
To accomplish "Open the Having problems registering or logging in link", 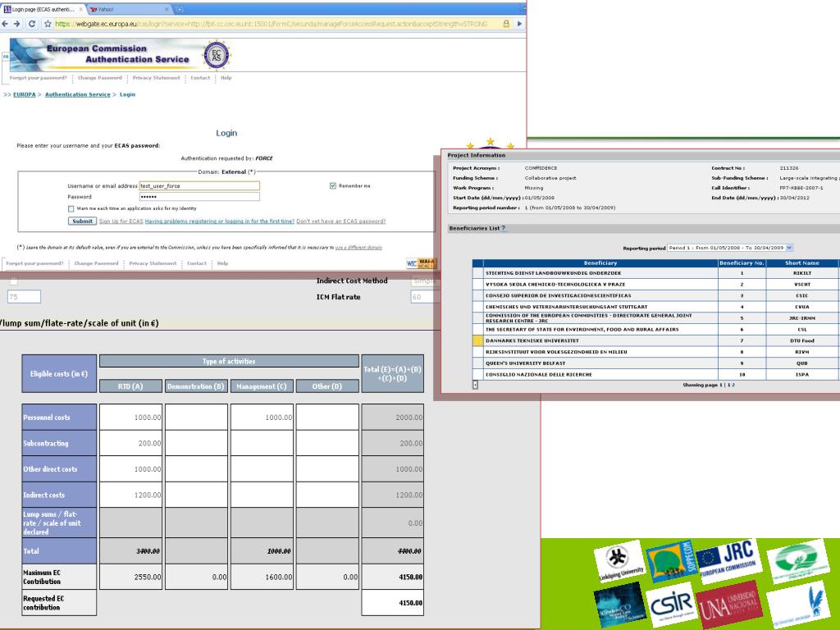I will point(220,221).
